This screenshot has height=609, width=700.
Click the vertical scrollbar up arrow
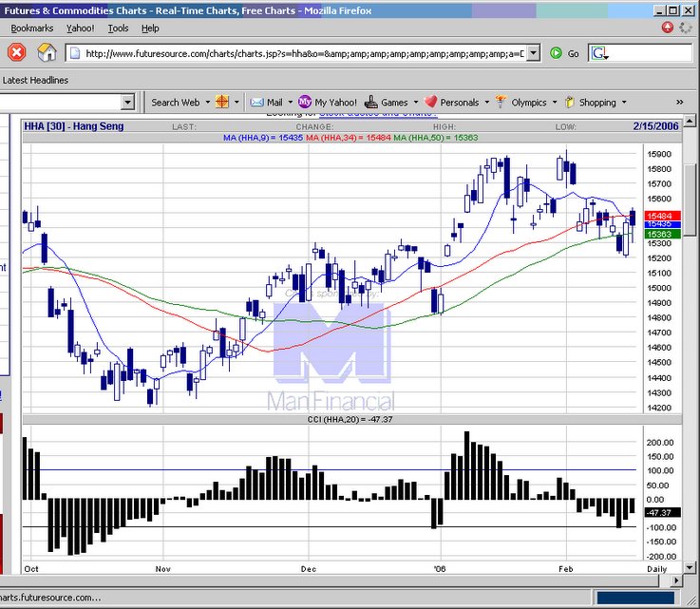click(x=690, y=121)
